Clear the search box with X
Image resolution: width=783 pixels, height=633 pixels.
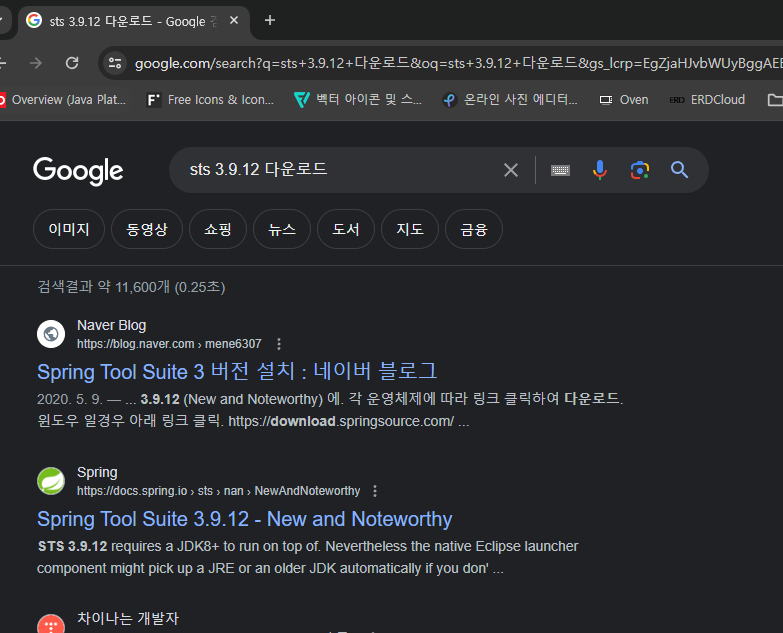click(510, 170)
